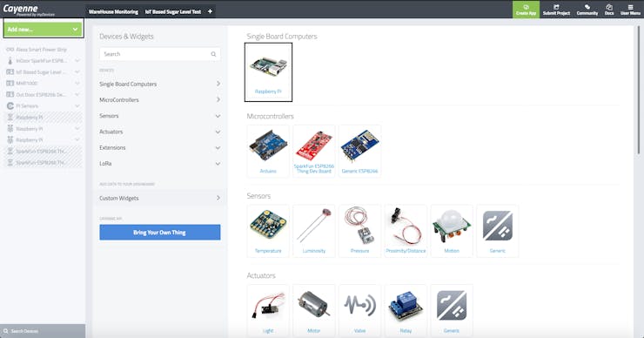Expand the LoRa category
This screenshot has width=644, height=338.
point(160,164)
